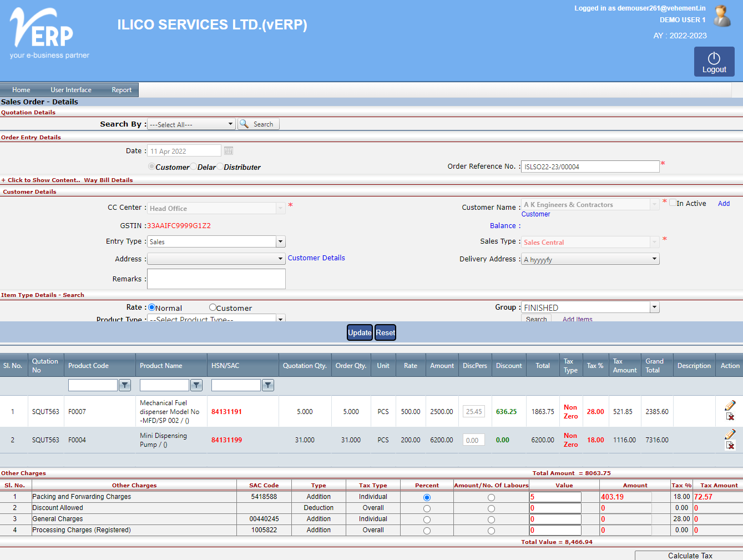Image resolution: width=743 pixels, height=560 pixels.
Task: Click the Update button
Action: pos(360,332)
